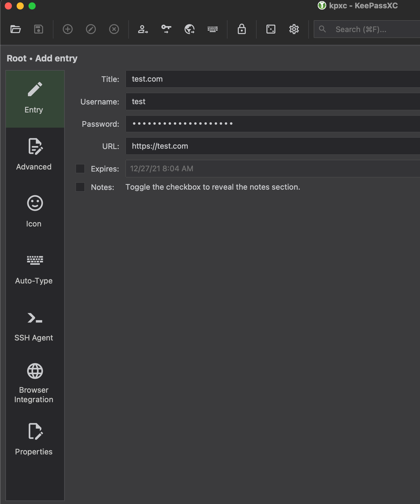Enable the Expires checkbox
The width and height of the screenshot is (420, 504).
coord(80,169)
